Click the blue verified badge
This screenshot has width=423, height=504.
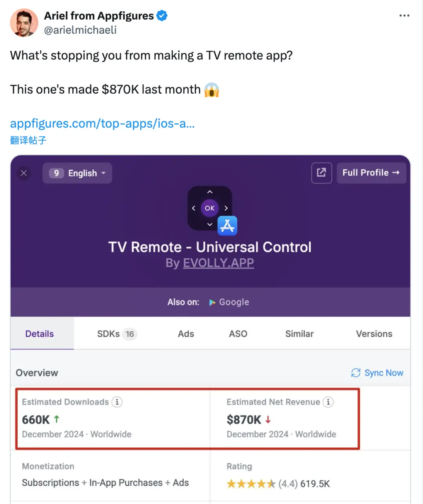click(x=162, y=16)
